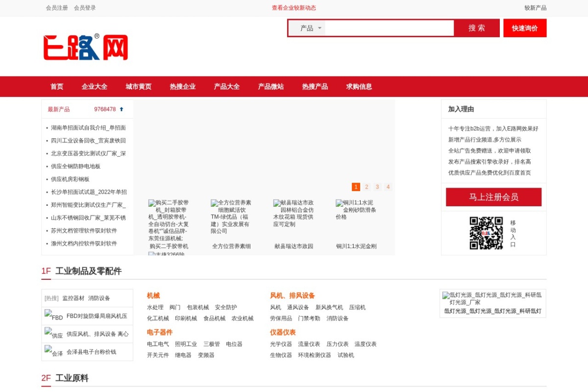Open 门禁考勤 subcategory

(x=309, y=318)
